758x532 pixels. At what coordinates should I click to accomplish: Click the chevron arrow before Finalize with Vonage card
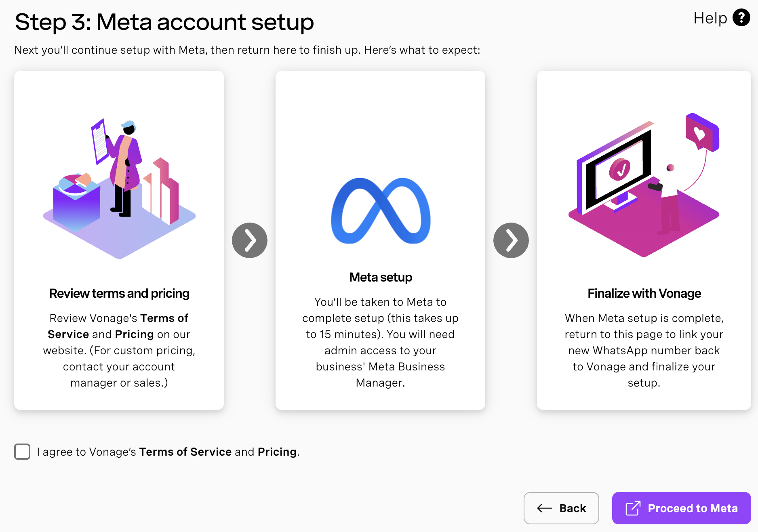511,240
